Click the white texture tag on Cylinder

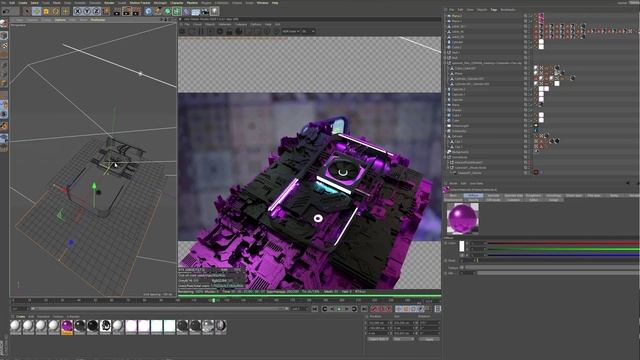click(541, 42)
